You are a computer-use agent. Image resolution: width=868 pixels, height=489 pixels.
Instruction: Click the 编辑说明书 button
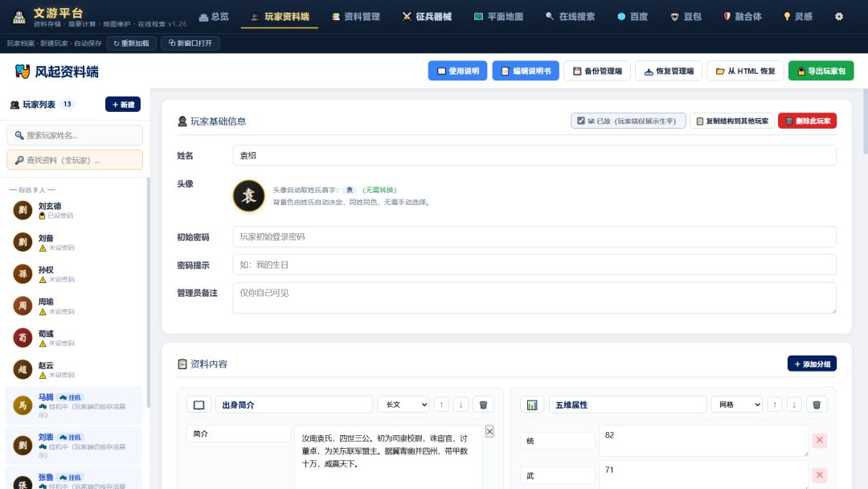pyautogui.click(x=526, y=71)
